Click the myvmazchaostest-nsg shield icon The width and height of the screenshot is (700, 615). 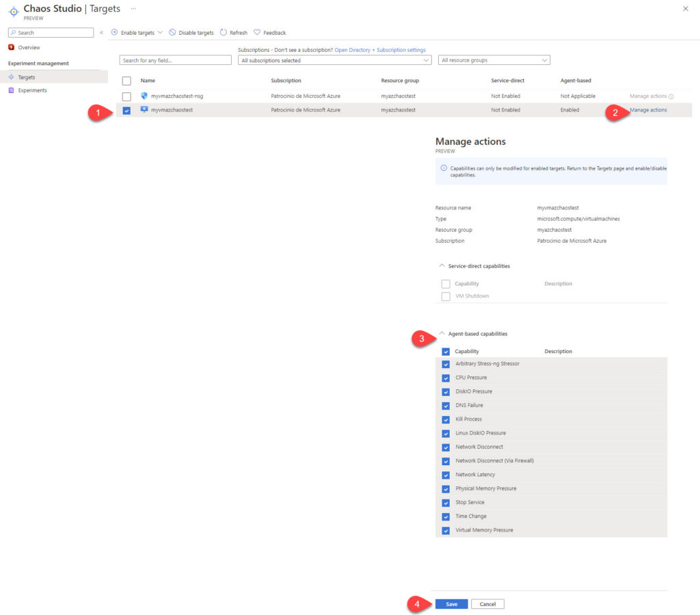tap(144, 96)
